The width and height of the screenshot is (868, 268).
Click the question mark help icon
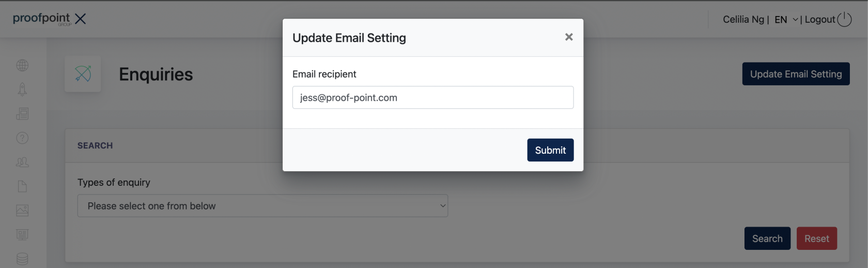22,138
